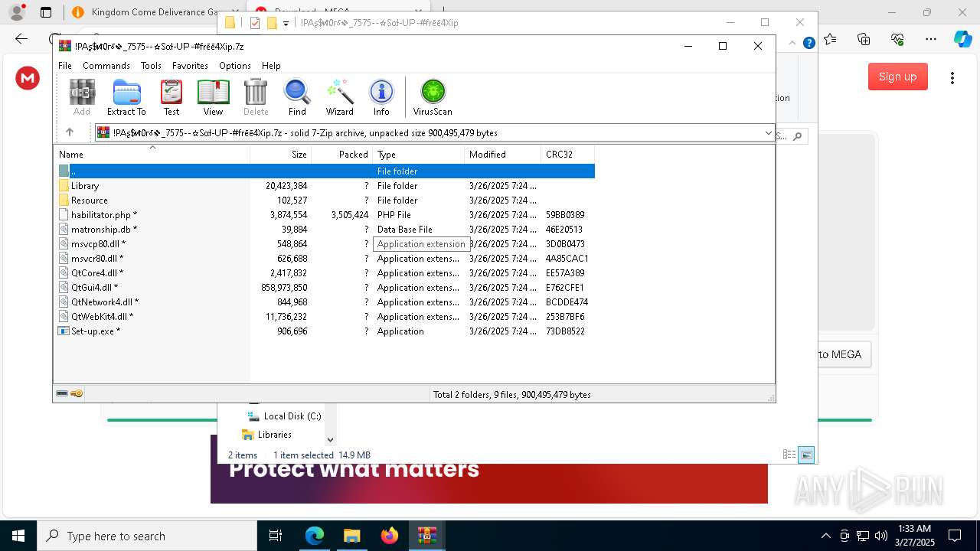980x551 pixels.
Task: Select QtNetwork4.dll file row
Action: pos(324,302)
